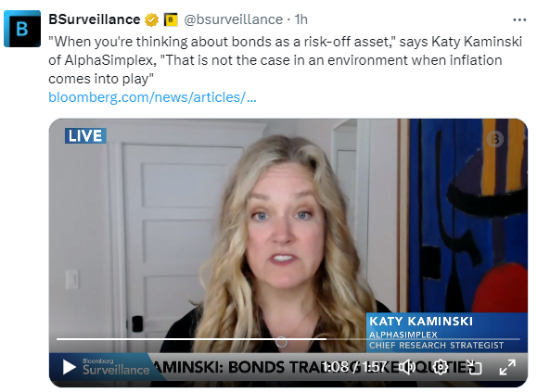Click the 1:08 / 1:57 time display
The image size is (537, 392).
354,367
